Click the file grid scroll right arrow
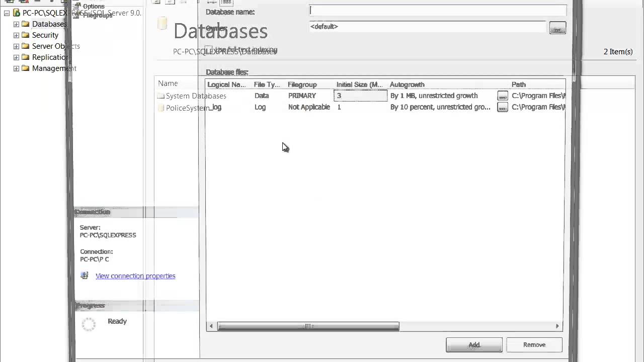 557,326
